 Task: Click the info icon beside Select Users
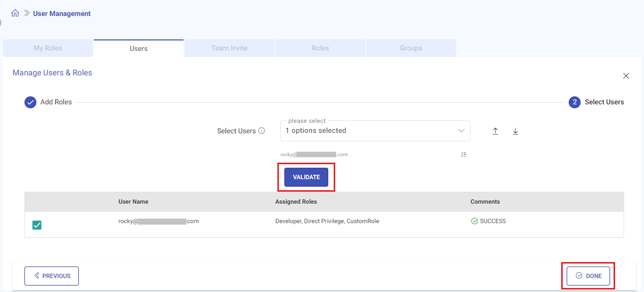(x=262, y=131)
